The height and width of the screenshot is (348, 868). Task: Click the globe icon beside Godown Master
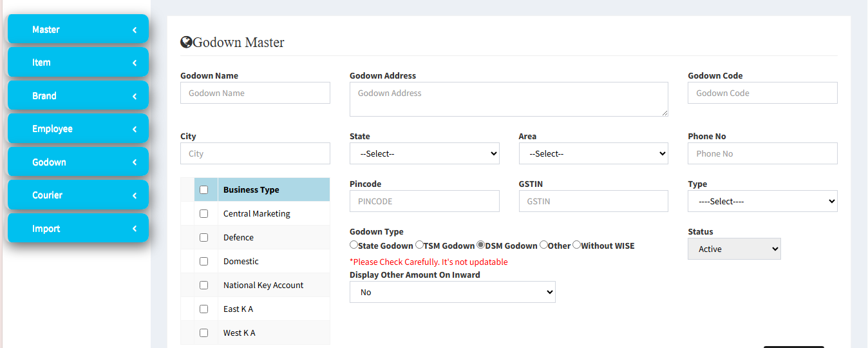coord(186,43)
